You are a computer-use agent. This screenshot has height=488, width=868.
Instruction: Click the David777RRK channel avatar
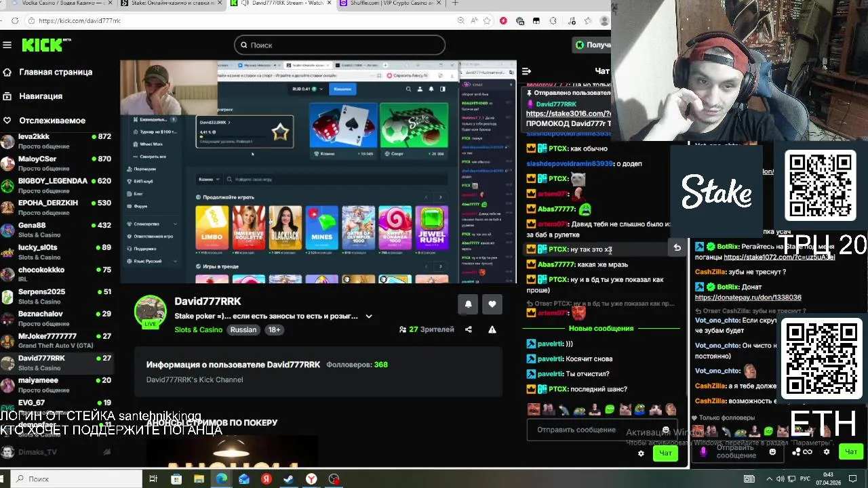pyautogui.click(x=150, y=311)
